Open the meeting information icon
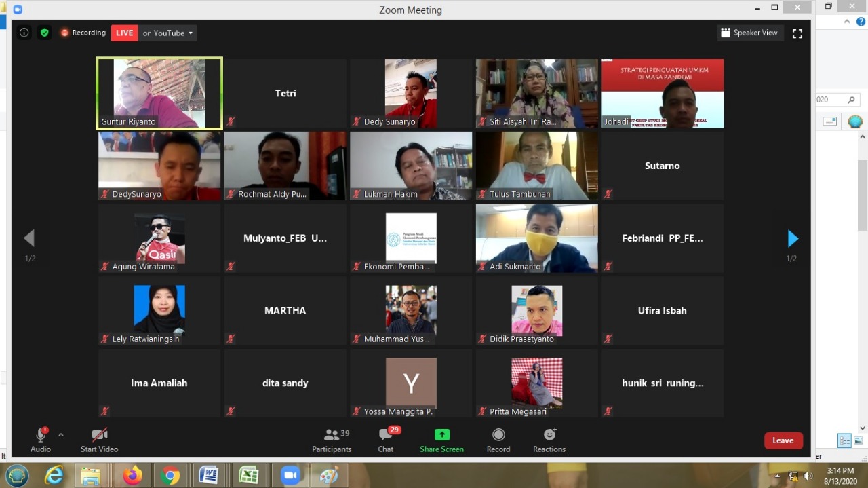868x488 pixels. pyautogui.click(x=24, y=33)
